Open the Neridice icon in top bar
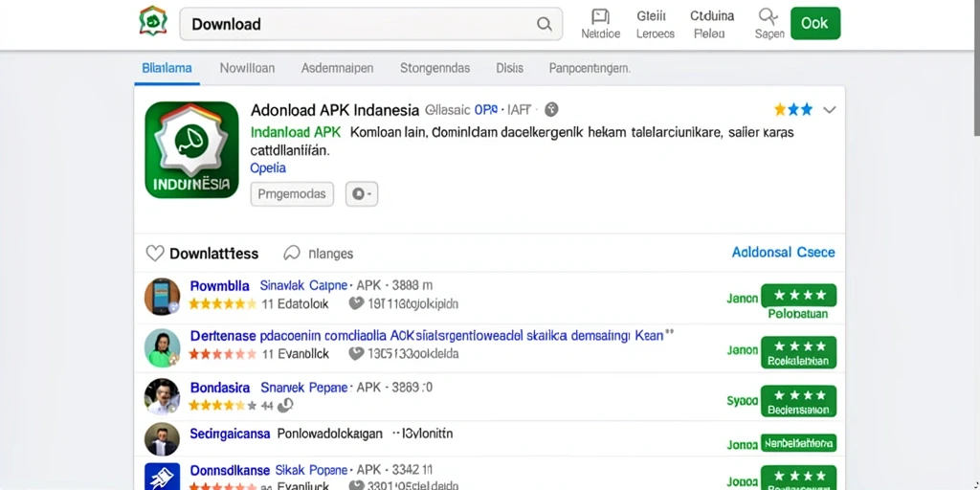 (x=601, y=16)
